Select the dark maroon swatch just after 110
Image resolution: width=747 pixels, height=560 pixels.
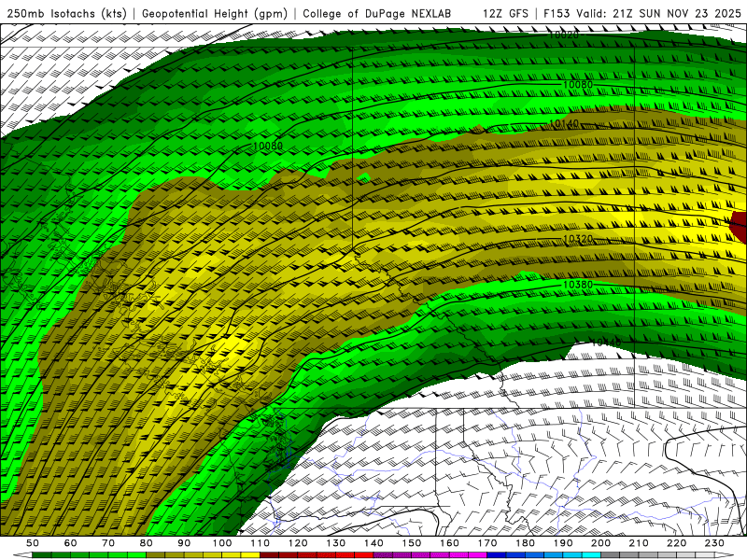click(x=269, y=555)
